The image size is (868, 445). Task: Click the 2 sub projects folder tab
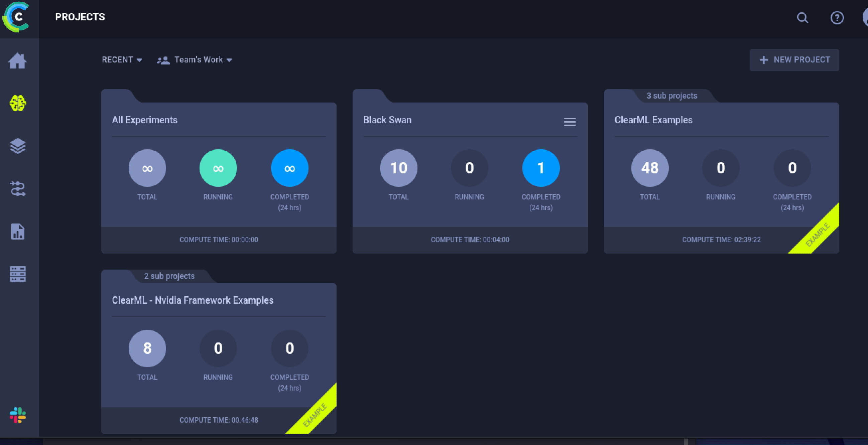(x=169, y=276)
